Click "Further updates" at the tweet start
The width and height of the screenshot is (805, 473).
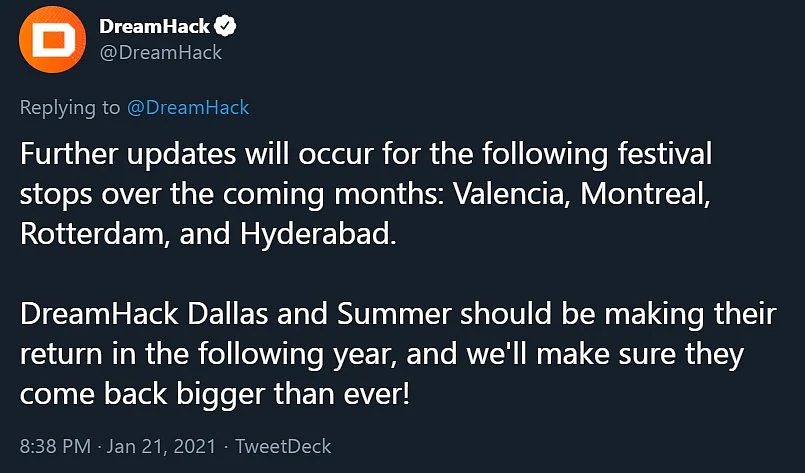coord(127,155)
